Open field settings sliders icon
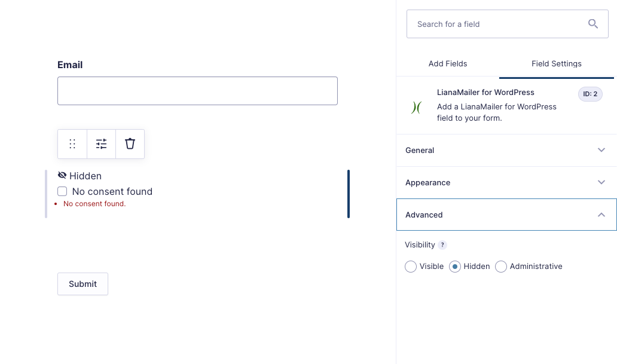The height and width of the screenshot is (364, 617). 101,144
